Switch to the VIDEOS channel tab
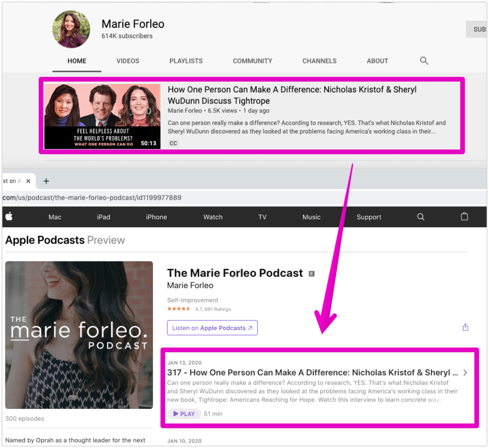 128,61
